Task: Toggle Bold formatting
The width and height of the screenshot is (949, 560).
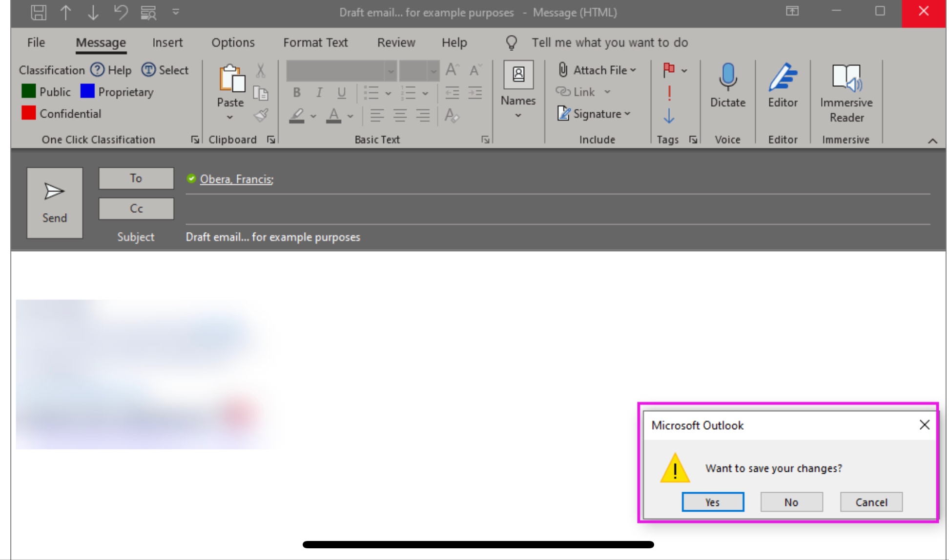Action: coord(296,92)
